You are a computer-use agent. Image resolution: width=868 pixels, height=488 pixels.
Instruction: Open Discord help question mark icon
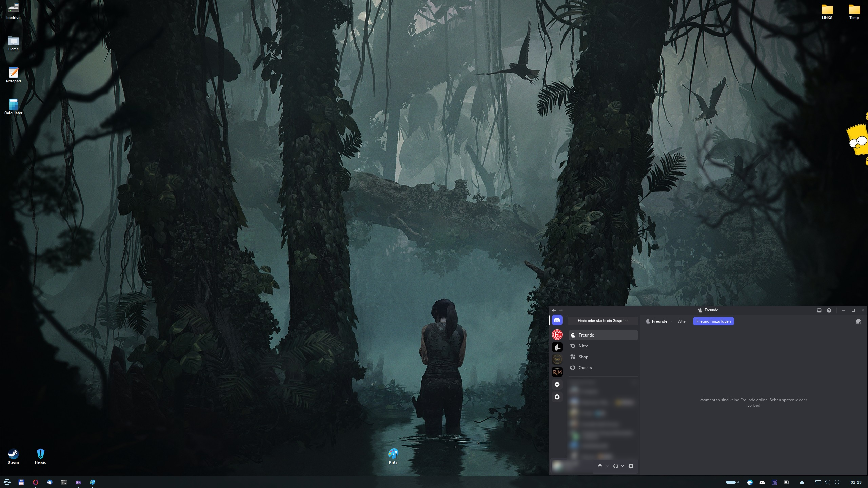coord(829,310)
